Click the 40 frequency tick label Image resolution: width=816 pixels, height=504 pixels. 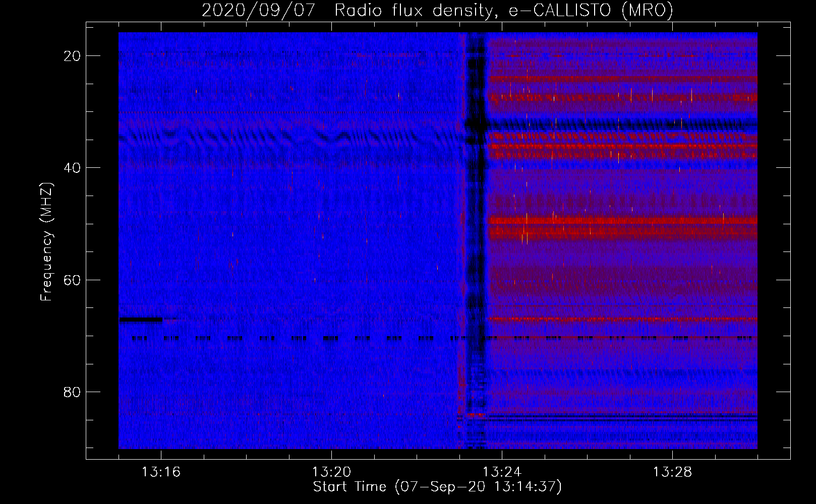pyautogui.click(x=73, y=168)
